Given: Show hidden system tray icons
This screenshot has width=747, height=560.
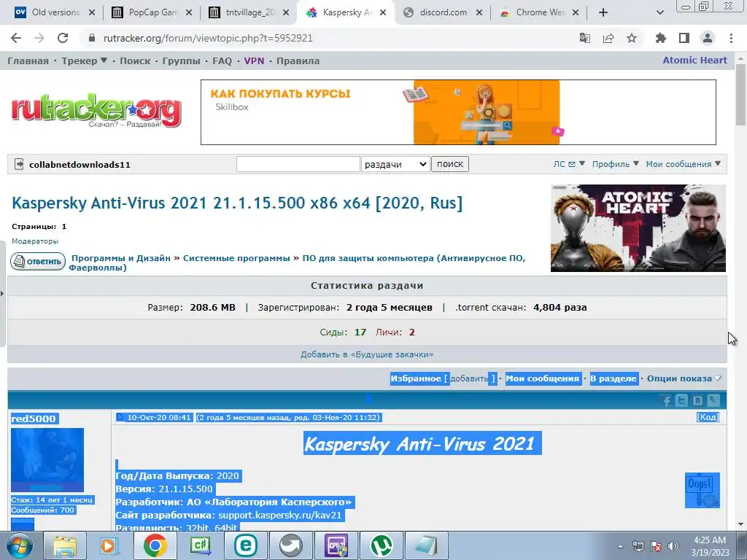Looking at the screenshot, I should (620, 546).
